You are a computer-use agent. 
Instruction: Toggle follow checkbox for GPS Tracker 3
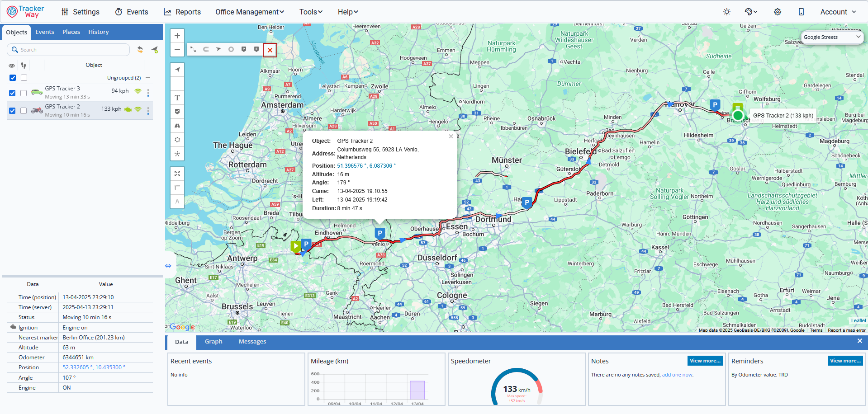[x=24, y=93]
